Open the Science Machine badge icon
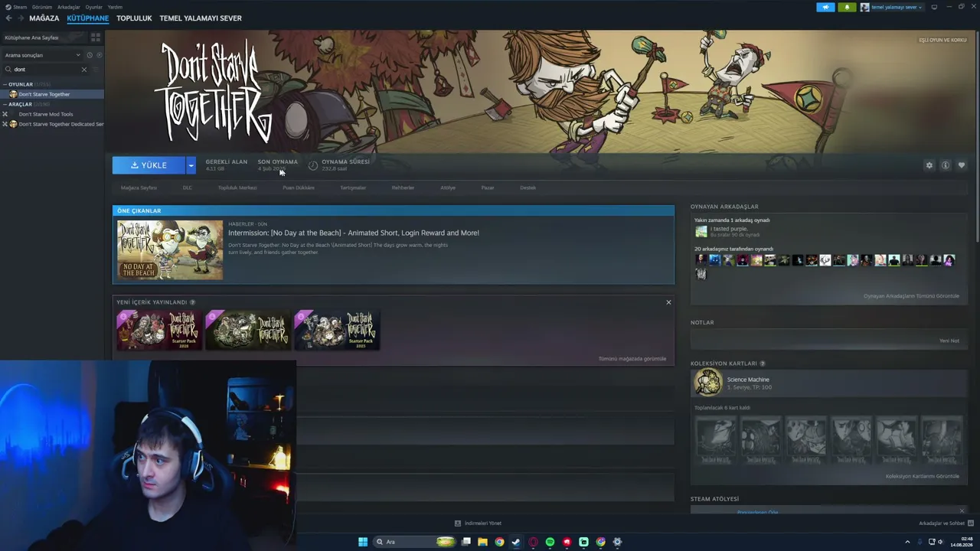Screen dimensions: 980x551 click(708, 383)
